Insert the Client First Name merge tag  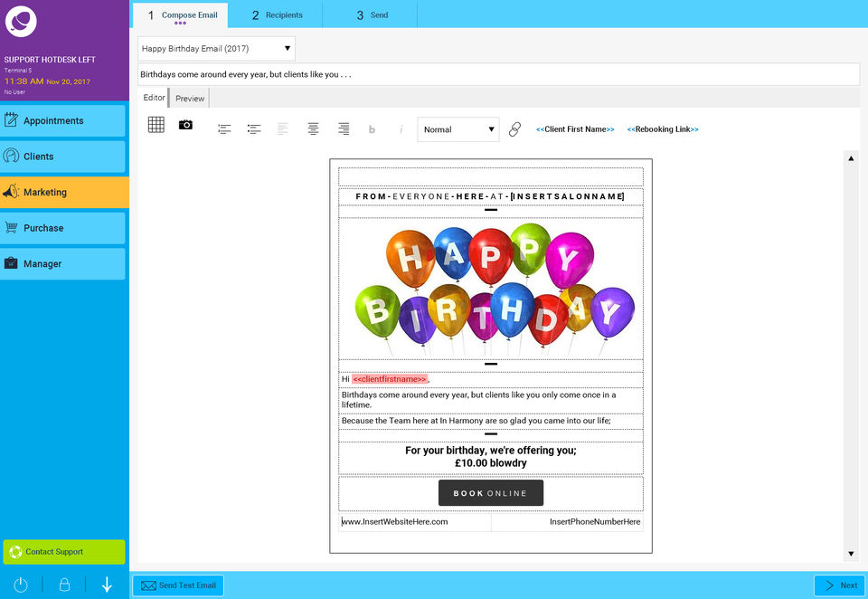[x=575, y=129]
